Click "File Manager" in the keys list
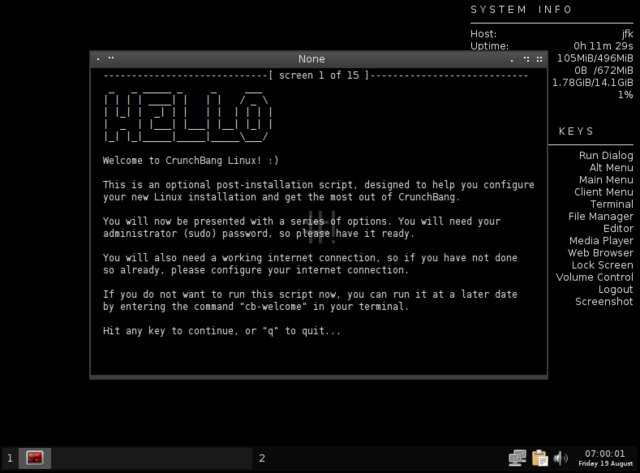This screenshot has height=473, width=640. [x=601, y=217]
